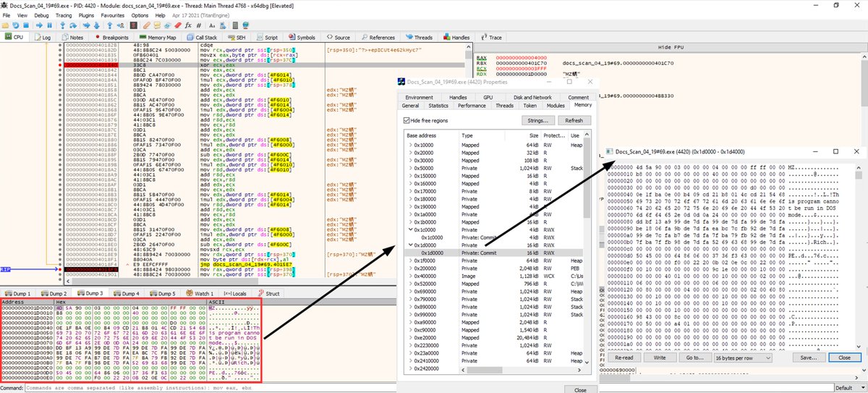Screen dimensions: 868x393
Task: Open the Call Stack tab
Action: [x=201, y=37]
